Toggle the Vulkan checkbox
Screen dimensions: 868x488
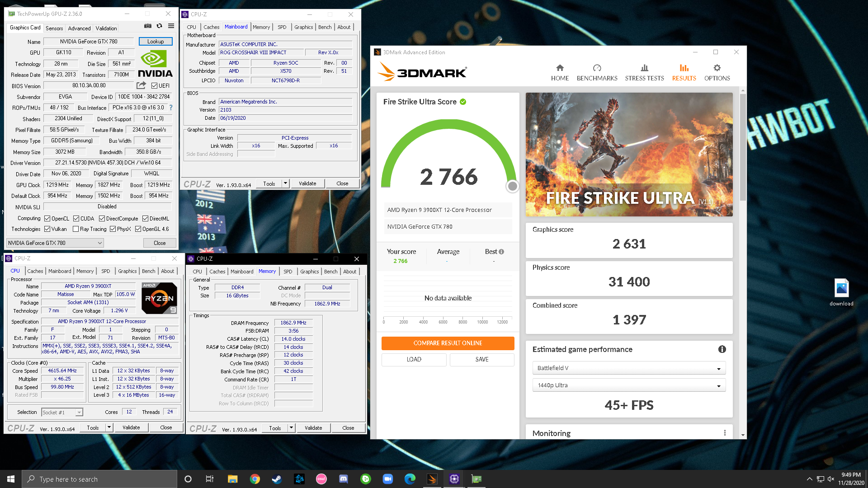pos(47,229)
